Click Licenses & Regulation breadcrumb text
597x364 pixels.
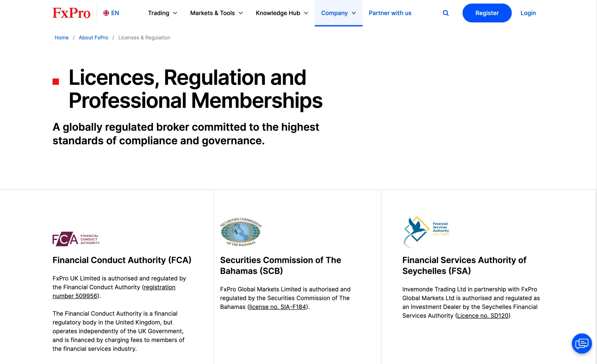(x=144, y=38)
